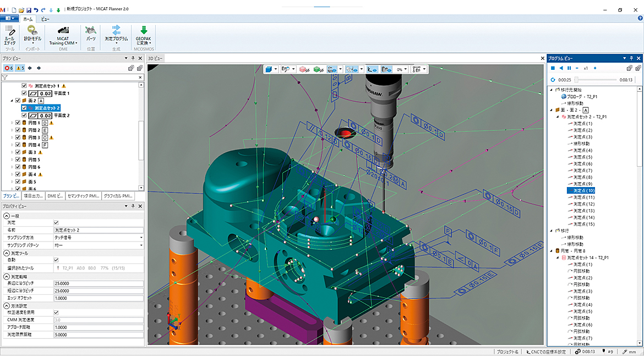The image size is (644, 362).
Task: Select 測定点 (10) in program view
Action: click(581, 190)
